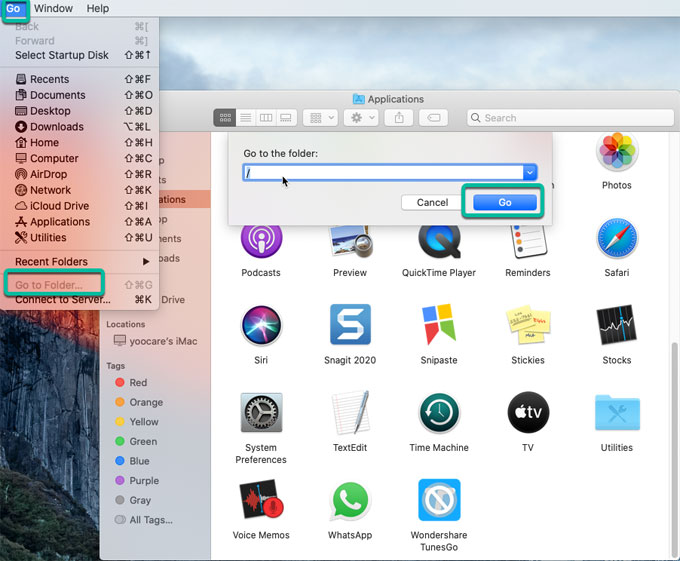Select the Green tag in sidebar

coord(136,441)
